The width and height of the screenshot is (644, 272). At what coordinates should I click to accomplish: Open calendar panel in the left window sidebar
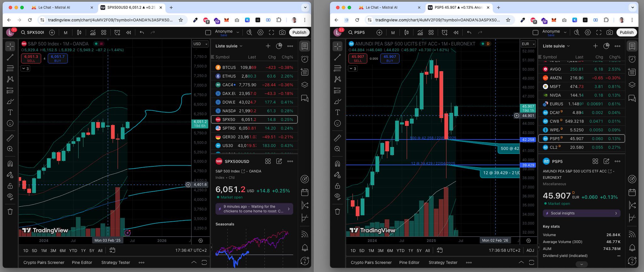coord(304,192)
